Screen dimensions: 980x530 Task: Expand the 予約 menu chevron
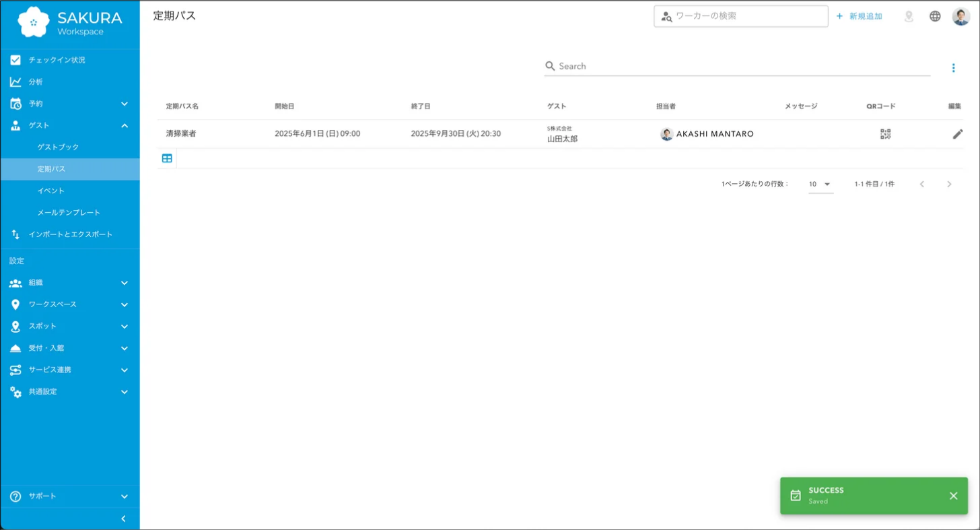coord(124,104)
